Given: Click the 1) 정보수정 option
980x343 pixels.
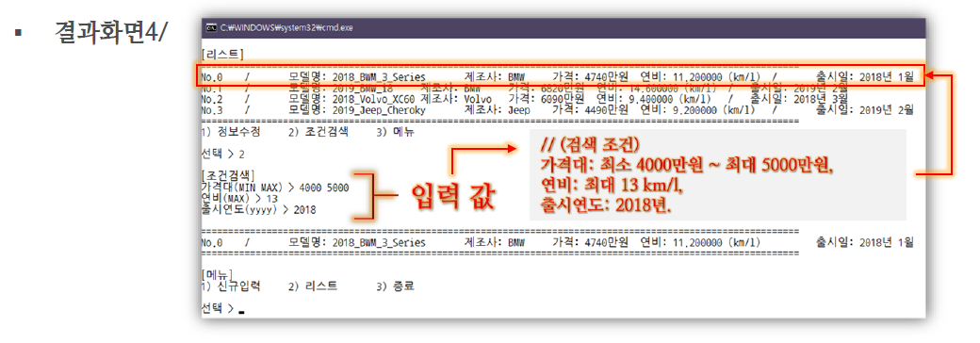Looking at the screenshot, I should [231, 133].
